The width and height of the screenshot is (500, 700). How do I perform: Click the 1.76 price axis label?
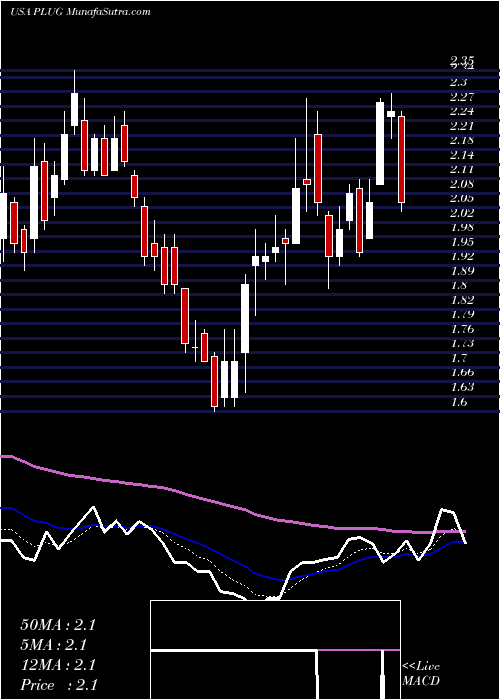coord(462,329)
